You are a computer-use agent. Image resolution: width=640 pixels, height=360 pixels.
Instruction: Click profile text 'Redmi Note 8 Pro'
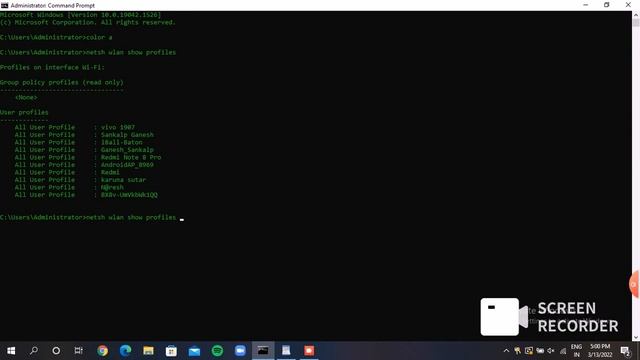pyautogui.click(x=131, y=157)
